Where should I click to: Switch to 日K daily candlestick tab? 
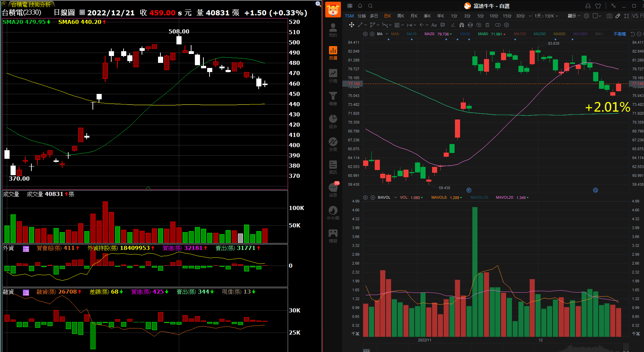(x=388, y=16)
